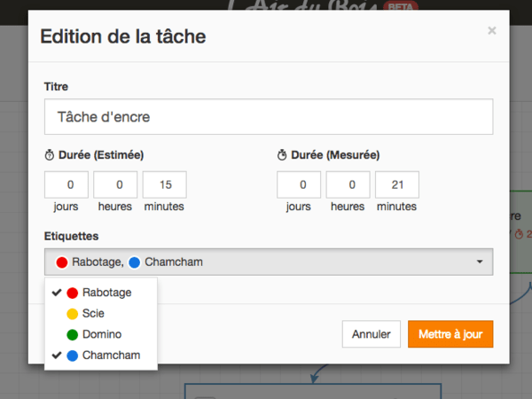Collapse the Etiquettes dropdown via caret arrow
The image size is (532, 399).
click(x=480, y=262)
